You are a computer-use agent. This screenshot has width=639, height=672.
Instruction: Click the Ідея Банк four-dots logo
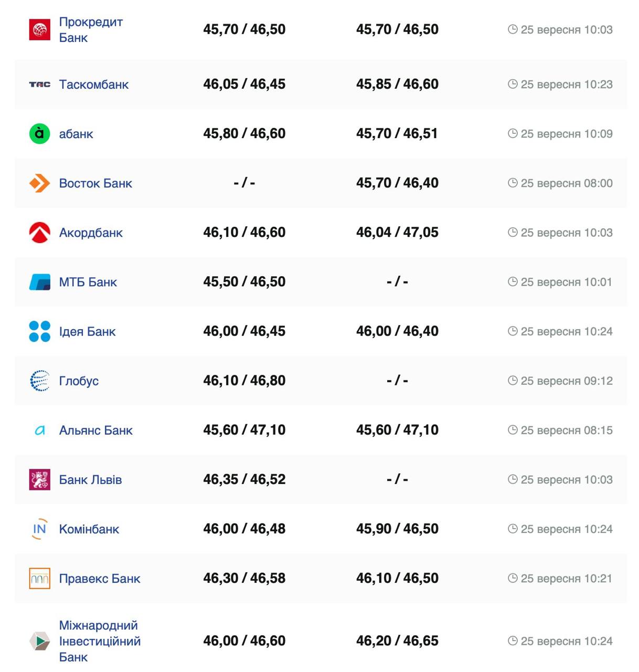point(39,331)
